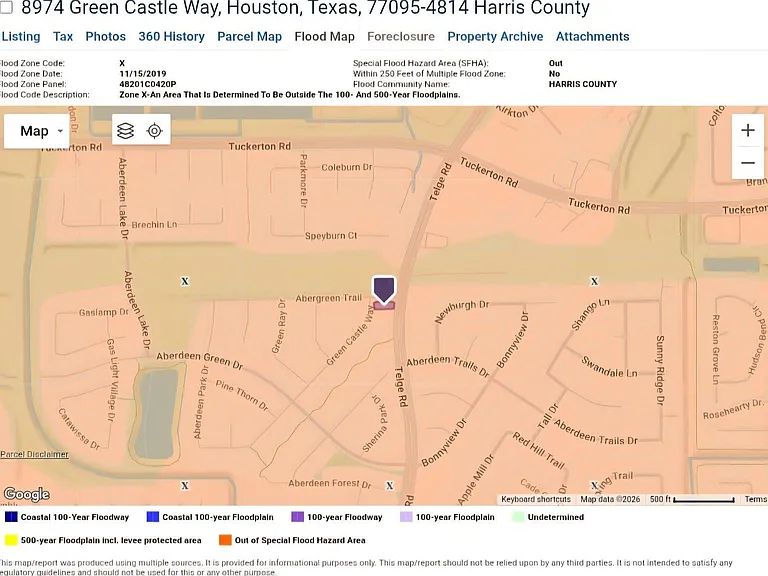
Task: Select the Flood Map tab
Action: (x=324, y=37)
